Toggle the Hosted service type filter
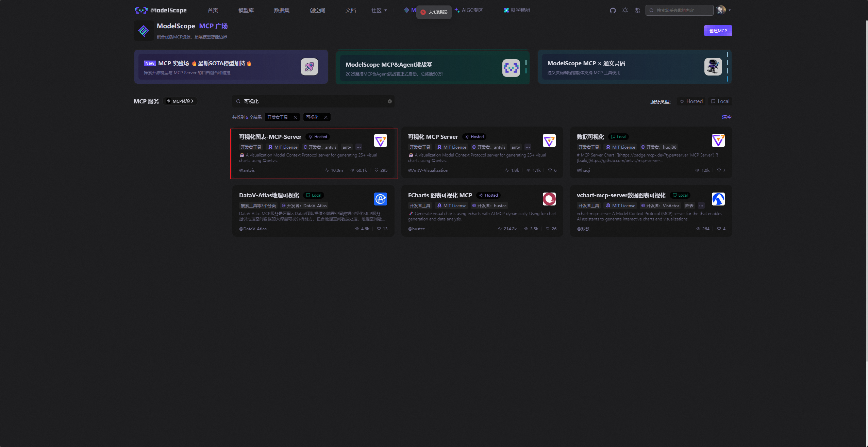 pyautogui.click(x=691, y=101)
